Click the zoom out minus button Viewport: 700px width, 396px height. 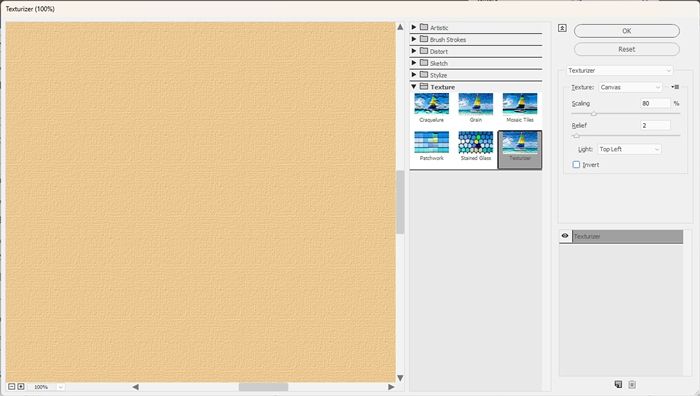click(x=12, y=386)
